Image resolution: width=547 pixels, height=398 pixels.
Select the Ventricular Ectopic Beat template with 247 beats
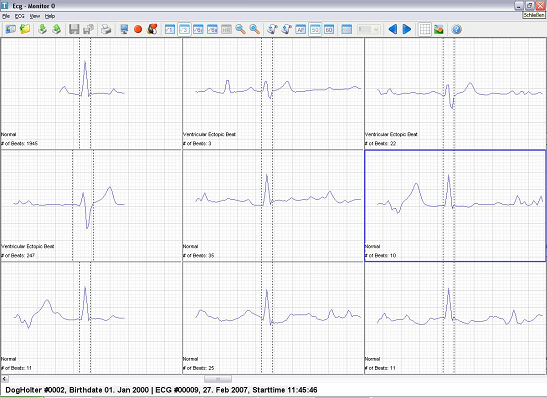(x=91, y=205)
